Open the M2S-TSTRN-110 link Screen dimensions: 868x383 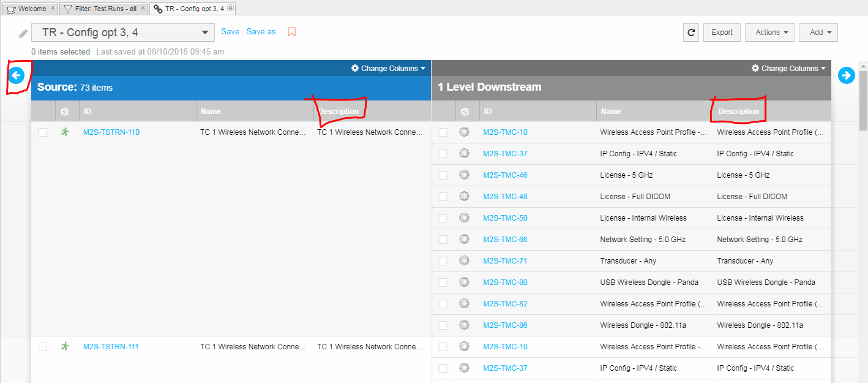(x=111, y=132)
